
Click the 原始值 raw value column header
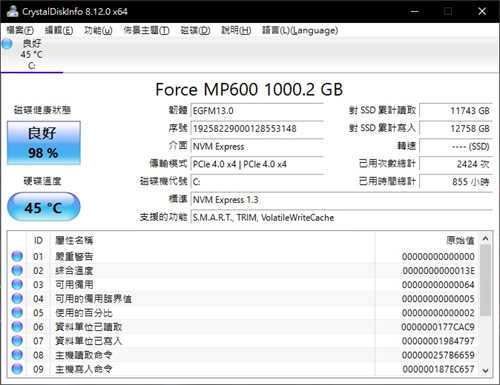(428, 240)
